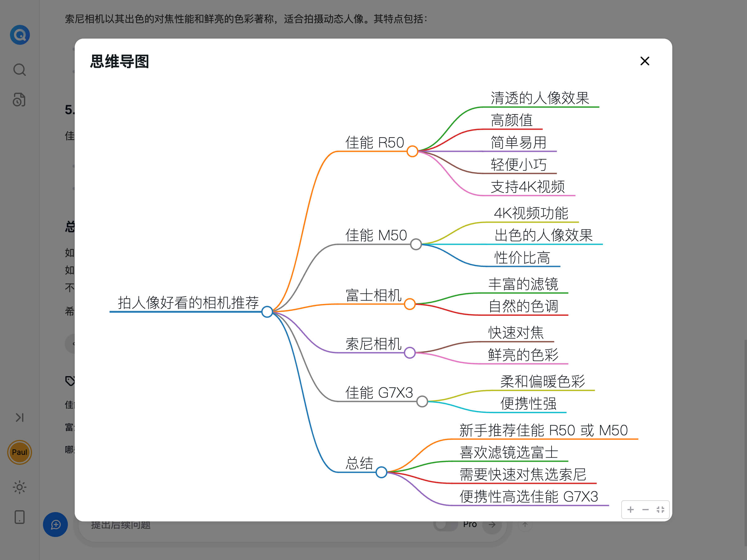Click leaf node 需要快速对焦选索尼
Viewport: 747px width, 560px height.
tap(523, 474)
